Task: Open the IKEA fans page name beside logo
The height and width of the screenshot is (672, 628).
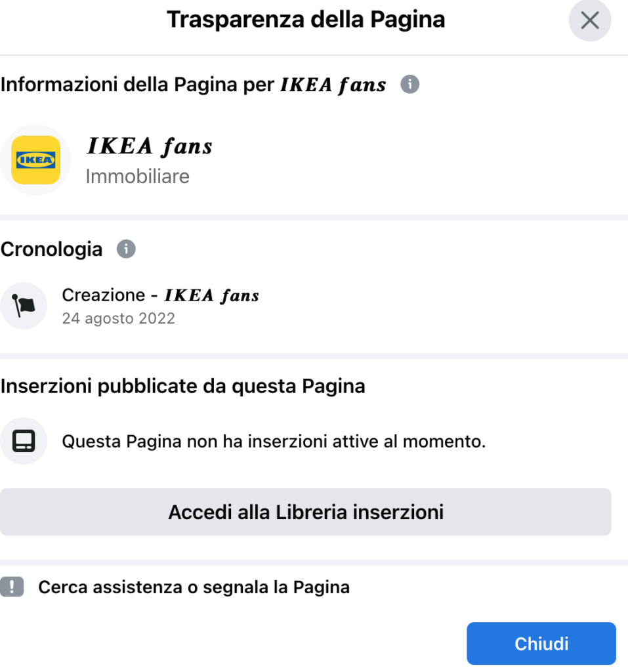Action: click(150, 146)
